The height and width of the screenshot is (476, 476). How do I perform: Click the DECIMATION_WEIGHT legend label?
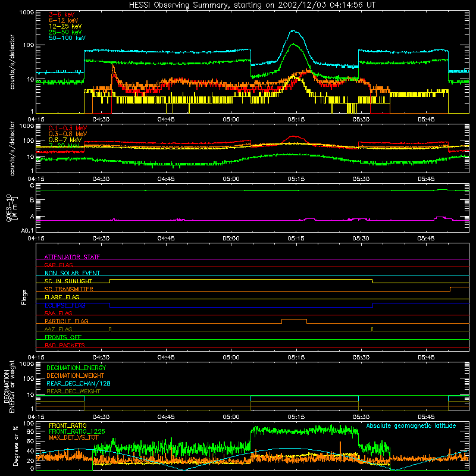coord(76,375)
